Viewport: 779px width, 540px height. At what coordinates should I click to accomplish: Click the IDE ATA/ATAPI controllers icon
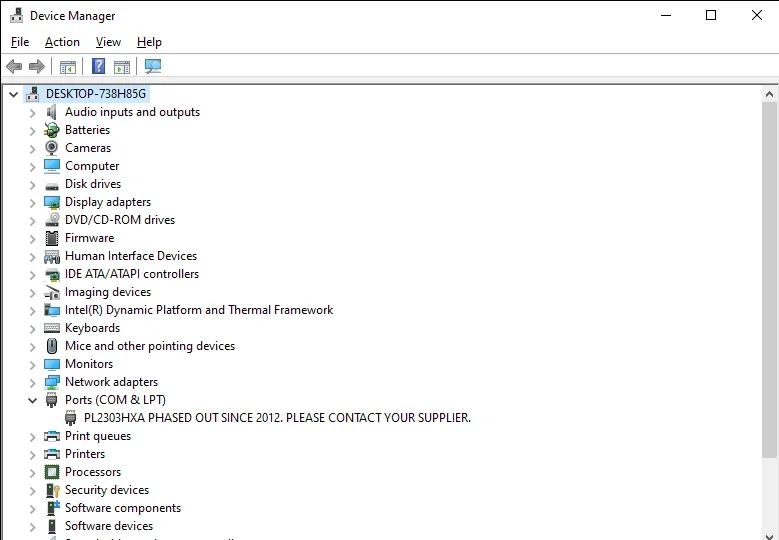(52, 274)
